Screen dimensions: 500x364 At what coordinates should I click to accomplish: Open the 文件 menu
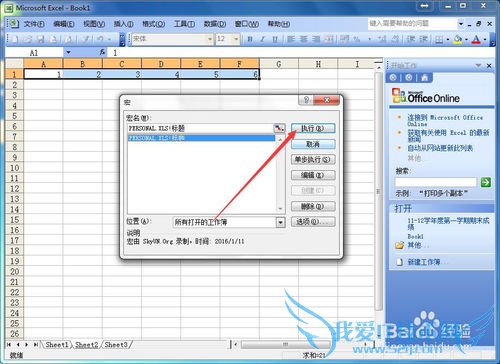(x=34, y=24)
